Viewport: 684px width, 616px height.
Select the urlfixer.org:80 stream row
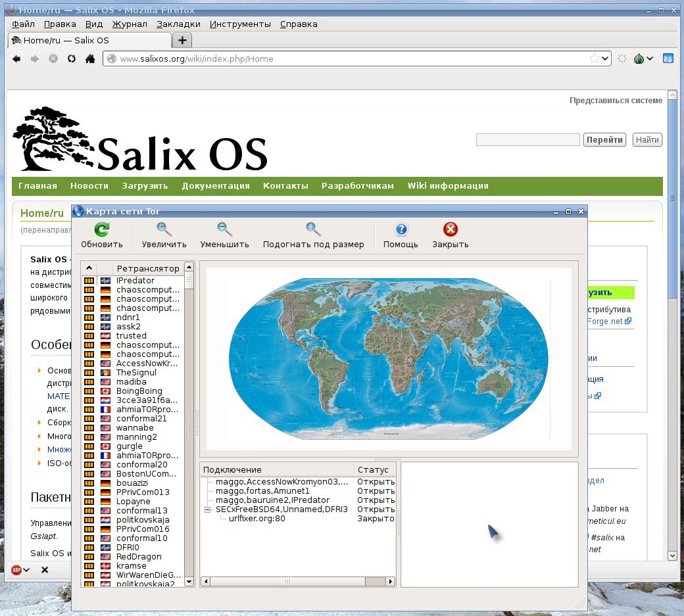[257, 518]
